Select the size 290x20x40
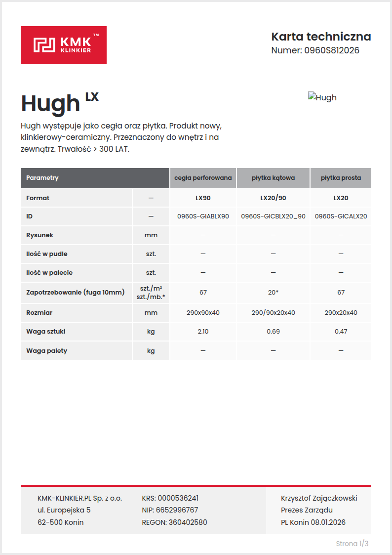Viewport: 392px width, 555px height. tap(341, 312)
